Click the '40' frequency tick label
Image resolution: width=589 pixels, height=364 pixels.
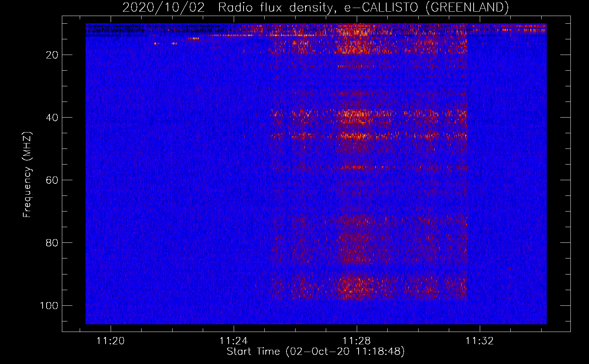pos(52,118)
